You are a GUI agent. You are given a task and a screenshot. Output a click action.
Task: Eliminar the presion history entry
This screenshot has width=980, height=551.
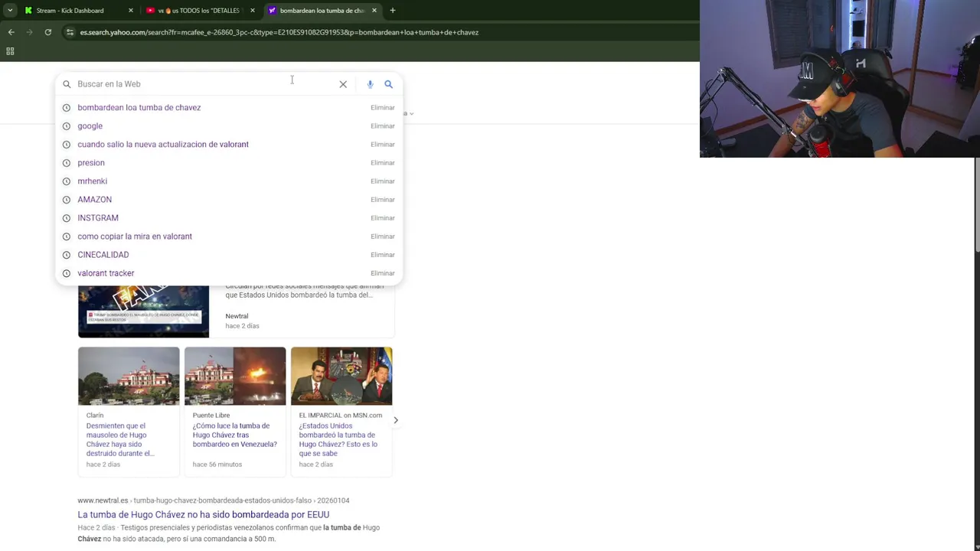[382, 163]
